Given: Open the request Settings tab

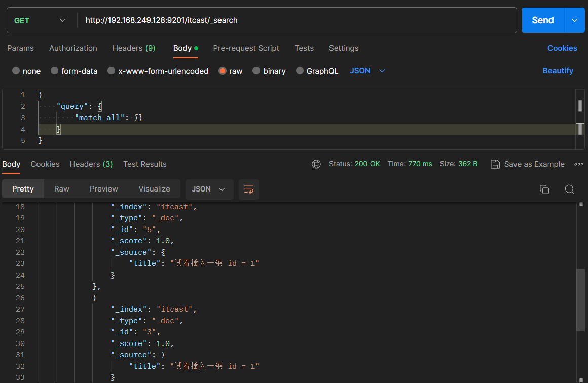Looking at the screenshot, I should click(344, 48).
